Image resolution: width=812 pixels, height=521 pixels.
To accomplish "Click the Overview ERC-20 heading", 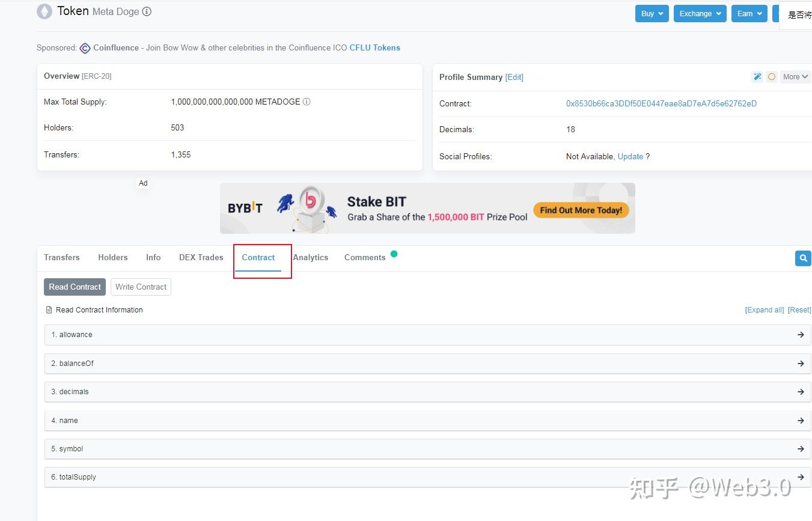I will (78, 76).
